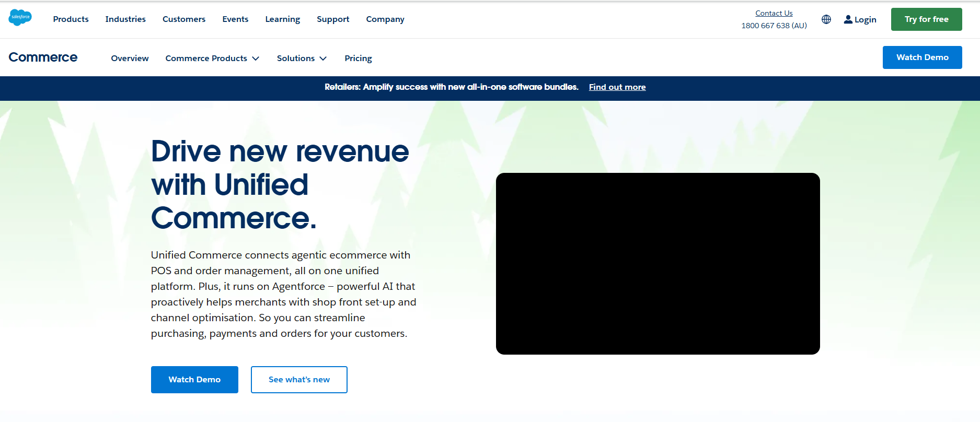Click the See what's new button
The image size is (980, 422).
299,380
